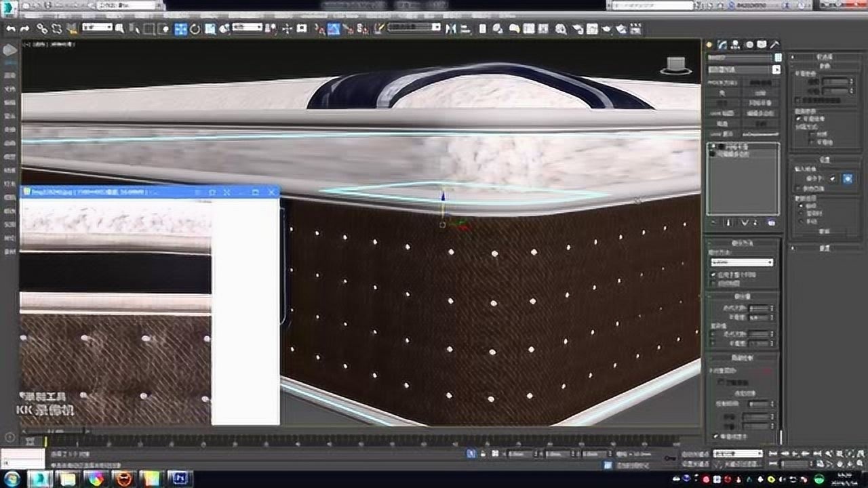Click the 自动关键点 auto key button

[696, 453]
